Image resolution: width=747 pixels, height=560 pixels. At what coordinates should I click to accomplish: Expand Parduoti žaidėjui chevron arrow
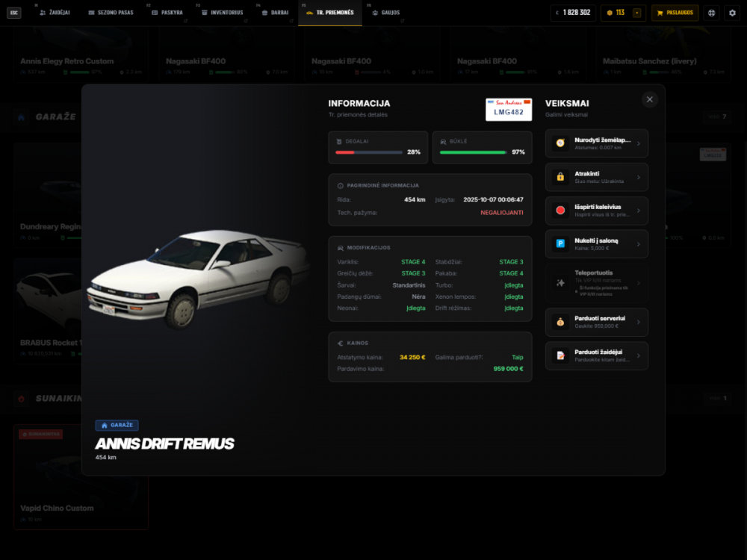point(639,355)
